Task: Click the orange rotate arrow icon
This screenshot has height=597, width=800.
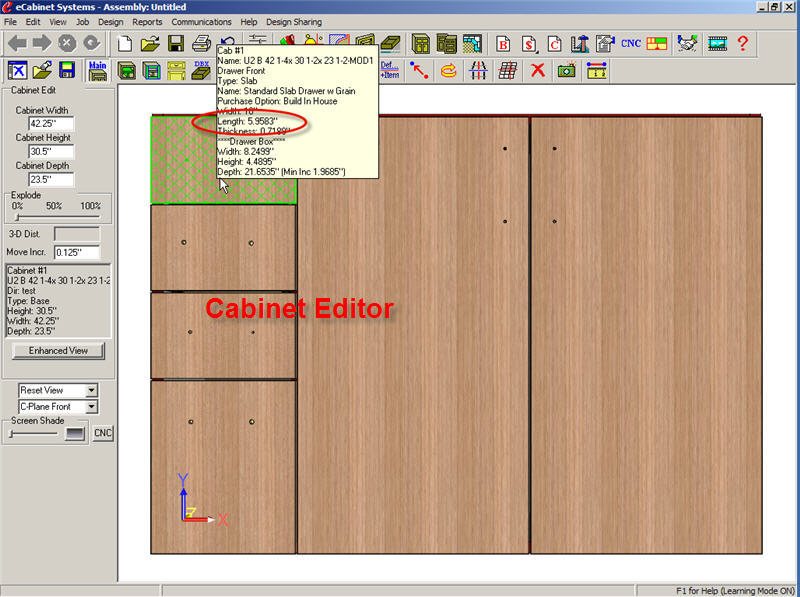Action: 448,70
